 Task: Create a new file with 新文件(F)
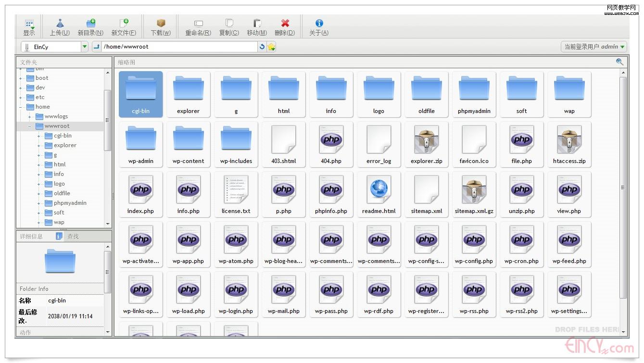point(124,27)
